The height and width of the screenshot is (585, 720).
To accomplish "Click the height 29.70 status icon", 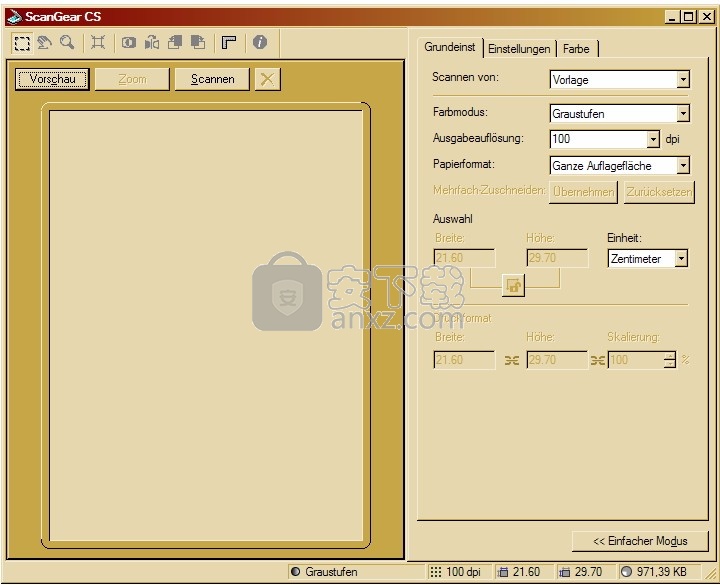I will point(565,572).
